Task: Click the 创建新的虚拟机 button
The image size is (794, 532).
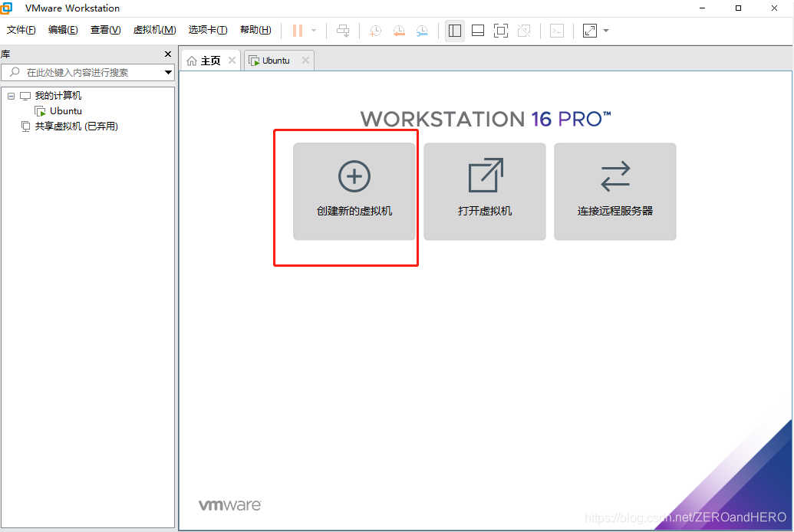Action: pyautogui.click(x=354, y=192)
